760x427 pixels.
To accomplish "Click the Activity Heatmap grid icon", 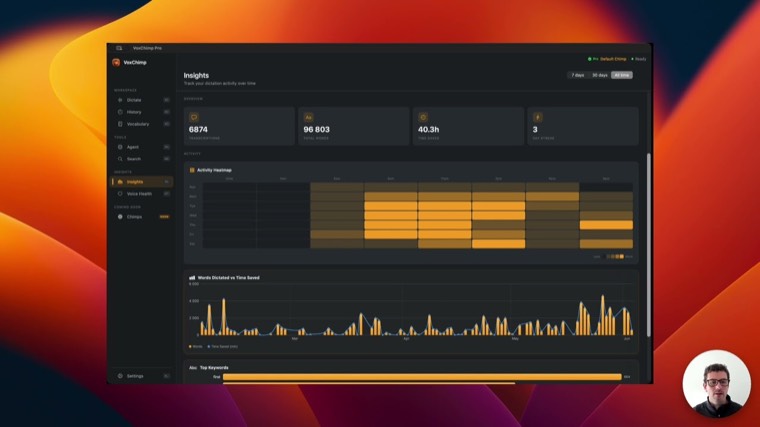I will (x=192, y=170).
